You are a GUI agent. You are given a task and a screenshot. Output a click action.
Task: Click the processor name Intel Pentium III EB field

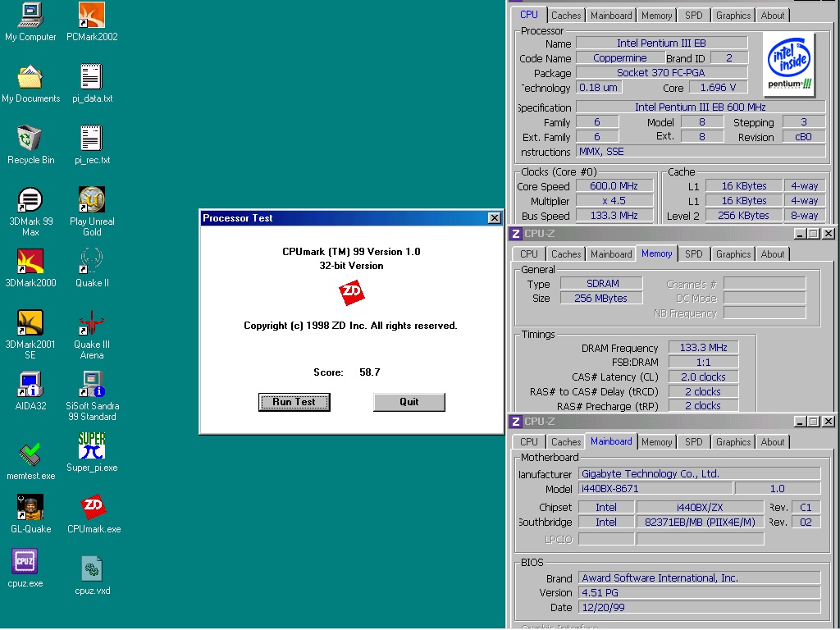(661, 43)
